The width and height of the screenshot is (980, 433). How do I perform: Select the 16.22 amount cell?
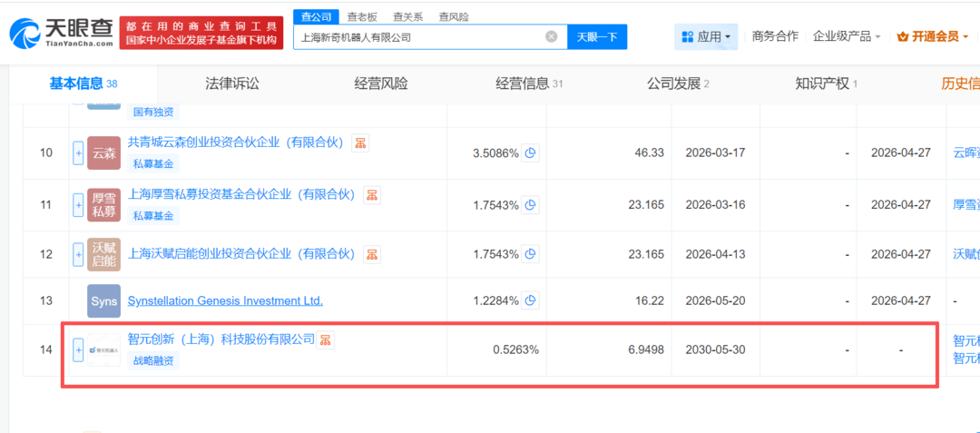[x=651, y=300]
